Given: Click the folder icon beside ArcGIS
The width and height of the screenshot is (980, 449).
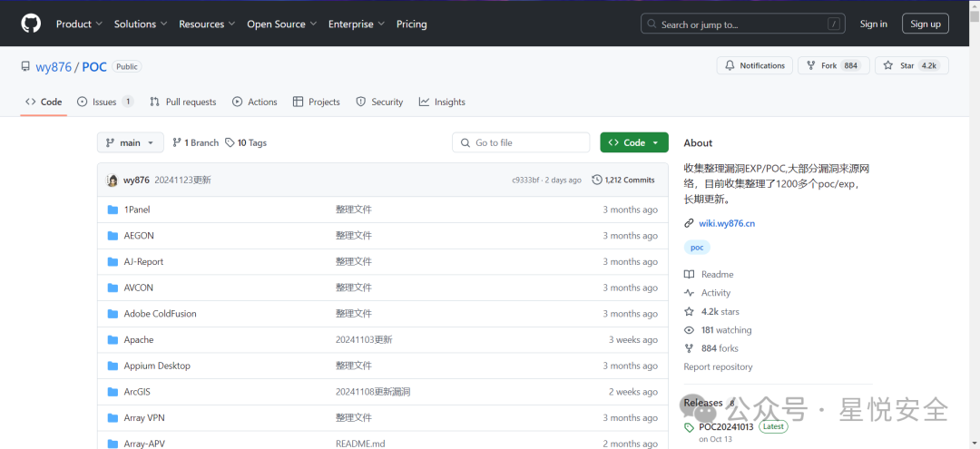Looking at the screenshot, I should 113,392.
